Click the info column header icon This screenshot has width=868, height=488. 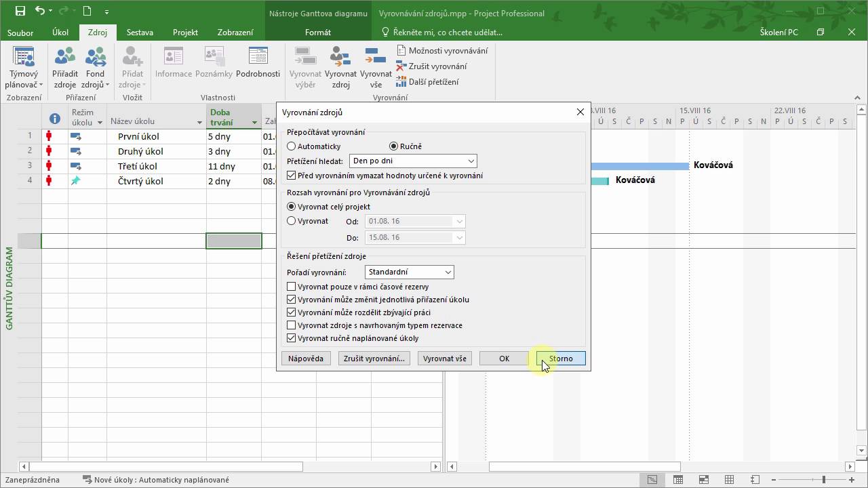point(55,119)
